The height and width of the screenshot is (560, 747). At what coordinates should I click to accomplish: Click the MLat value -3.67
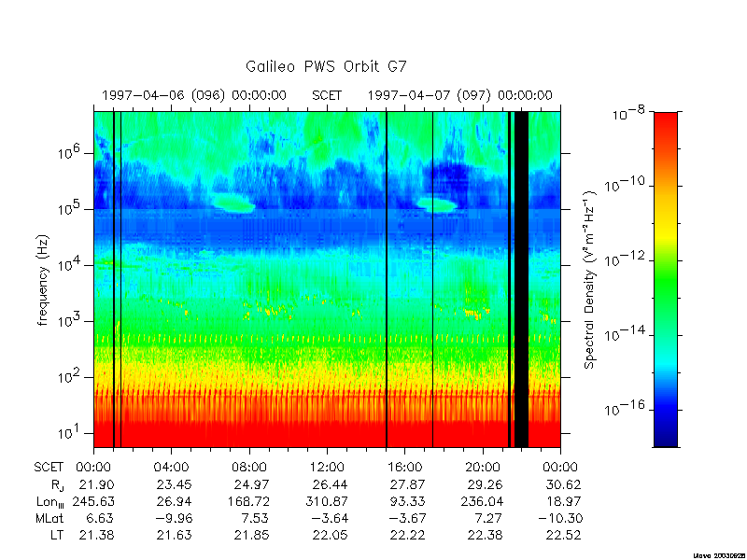(407, 518)
